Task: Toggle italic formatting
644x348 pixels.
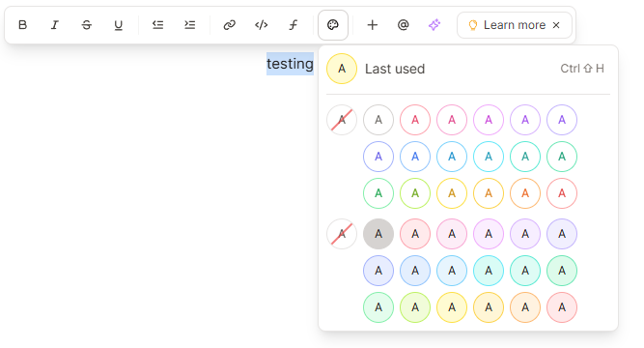Action: 54,25
